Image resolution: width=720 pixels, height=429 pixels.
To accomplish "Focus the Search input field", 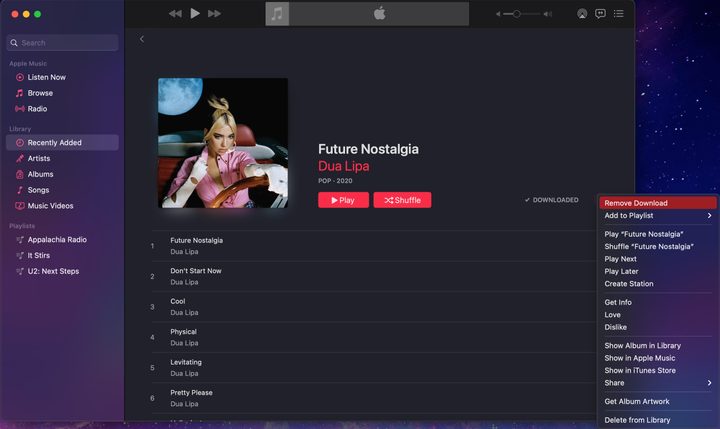I will 62,43.
